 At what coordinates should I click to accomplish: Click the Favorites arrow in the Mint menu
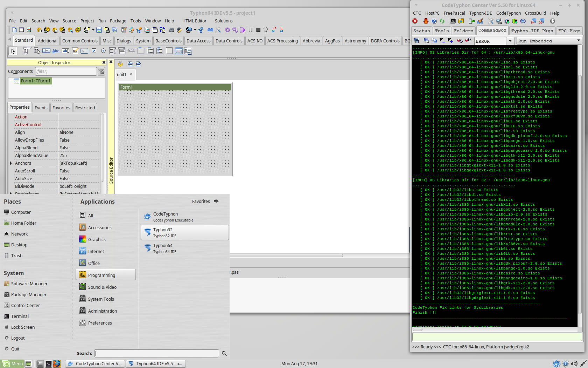pyautogui.click(x=216, y=201)
